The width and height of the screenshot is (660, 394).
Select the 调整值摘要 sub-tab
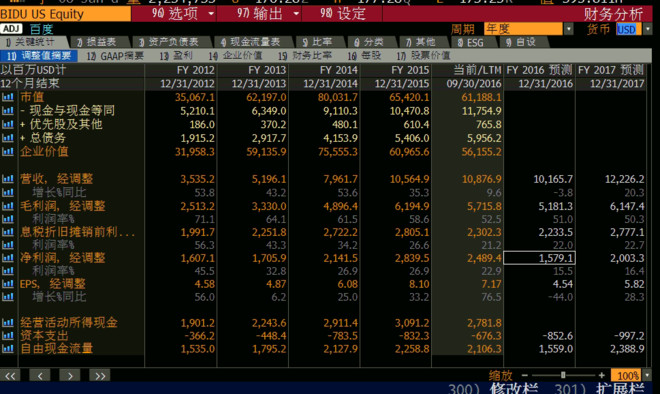(x=39, y=56)
